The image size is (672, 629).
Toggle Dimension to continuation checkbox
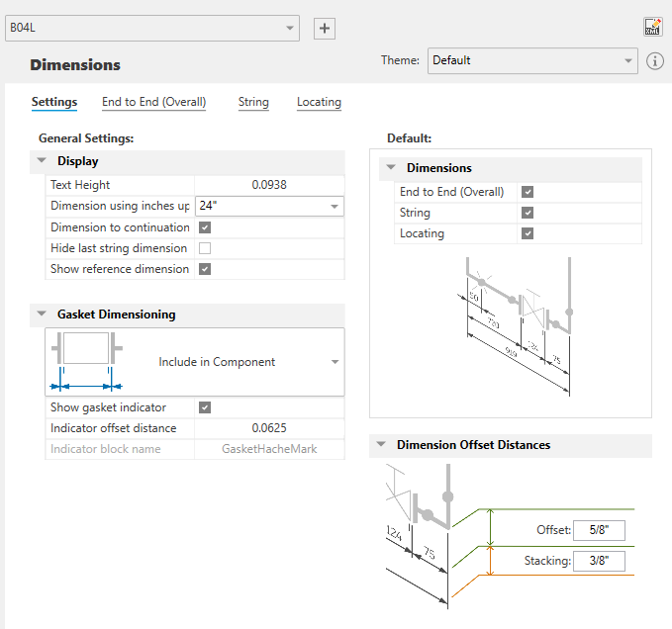(x=205, y=227)
